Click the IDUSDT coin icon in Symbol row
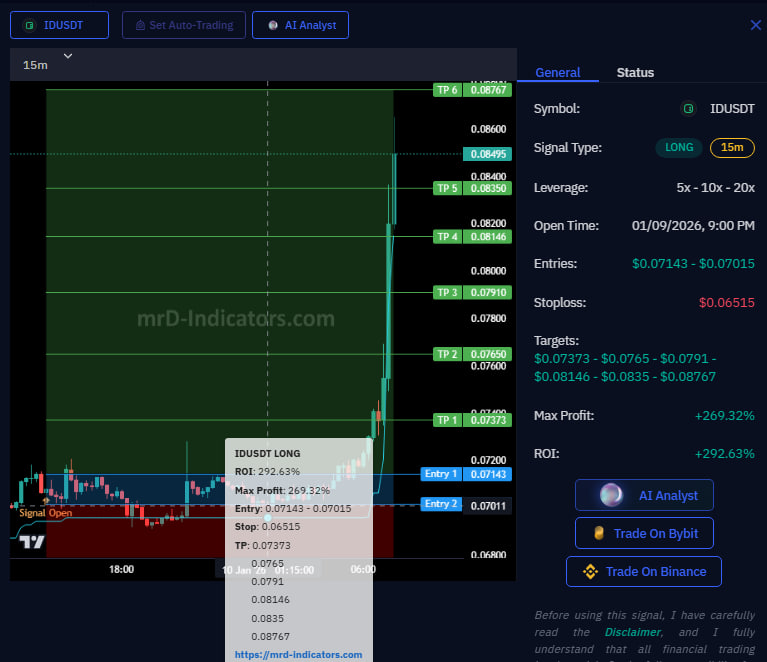Image resolution: width=767 pixels, height=662 pixels. click(688, 108)
